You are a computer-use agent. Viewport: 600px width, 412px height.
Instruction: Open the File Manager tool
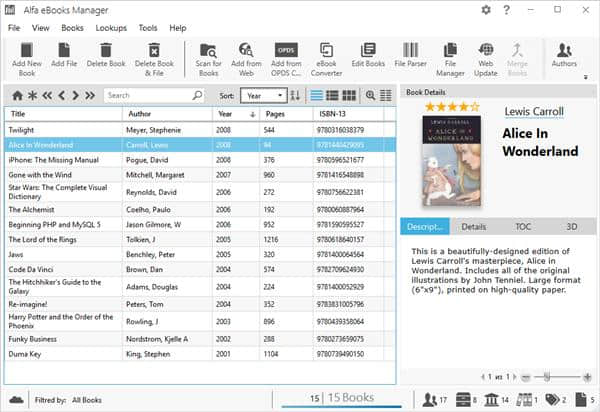point(450,51)
